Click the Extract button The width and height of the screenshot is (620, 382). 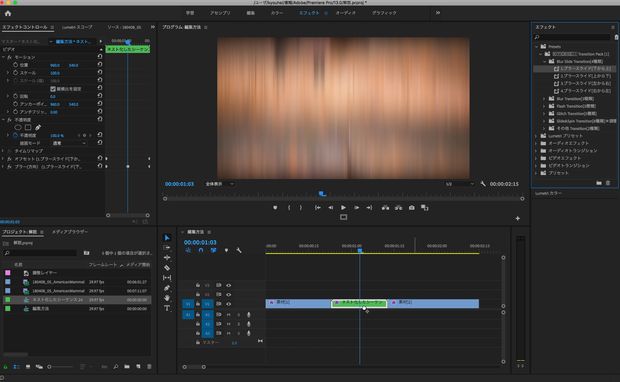tap(398, 208)
